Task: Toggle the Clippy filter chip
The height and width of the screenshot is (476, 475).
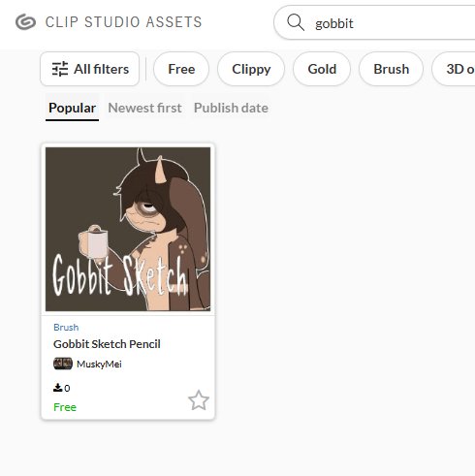Action: point(251,69)
